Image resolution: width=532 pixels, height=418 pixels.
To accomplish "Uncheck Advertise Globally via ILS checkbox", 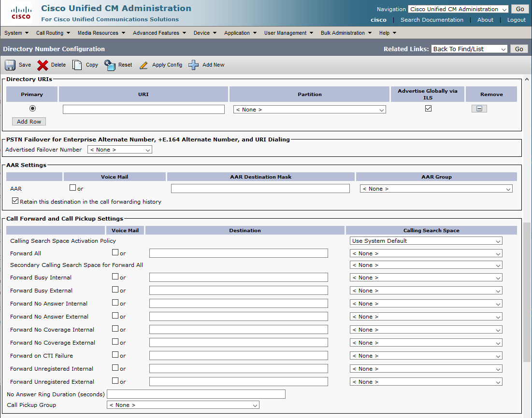I will [428, 109].
